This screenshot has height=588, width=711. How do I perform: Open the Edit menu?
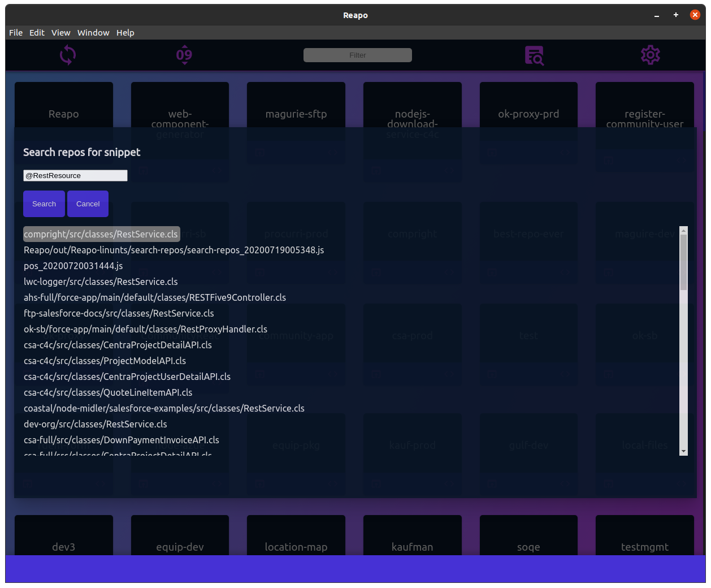[37, 33]
